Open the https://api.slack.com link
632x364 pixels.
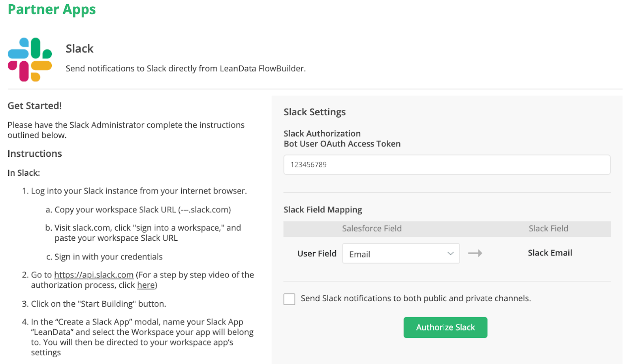[94, 275]
